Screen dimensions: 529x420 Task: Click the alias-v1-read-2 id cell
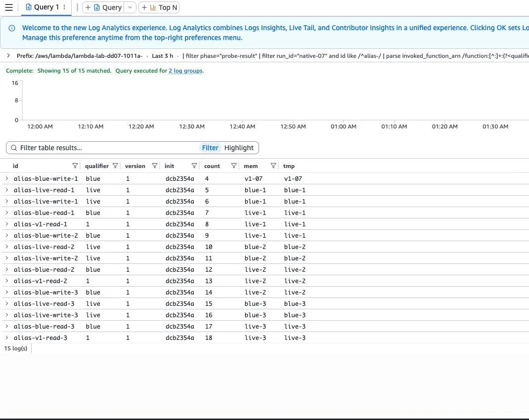[x=41, y=281]
